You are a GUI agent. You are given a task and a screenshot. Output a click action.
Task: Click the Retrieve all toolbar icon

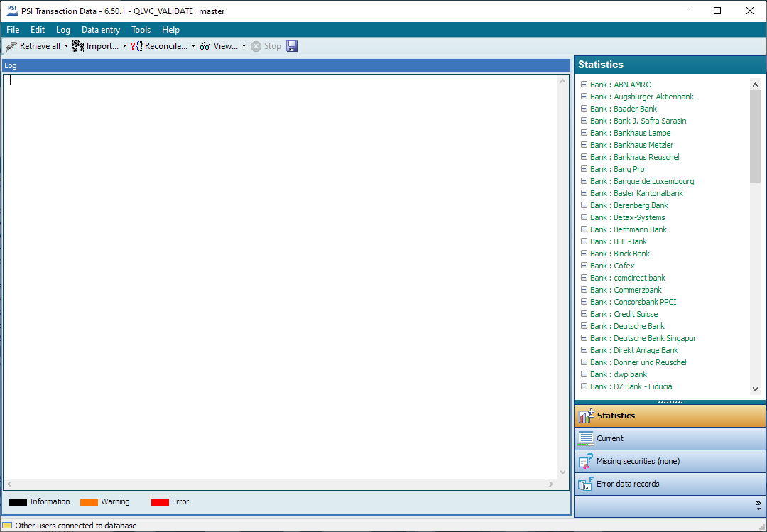(x=11, y=46)
